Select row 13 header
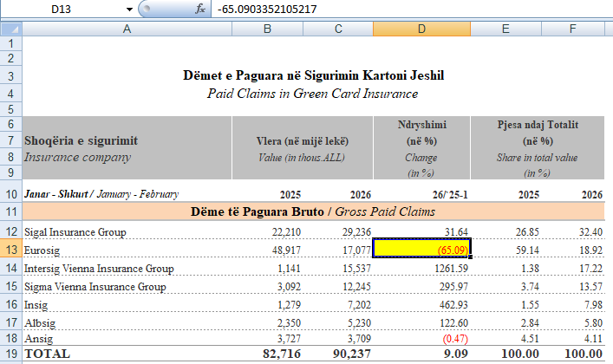 click(10, 250)
